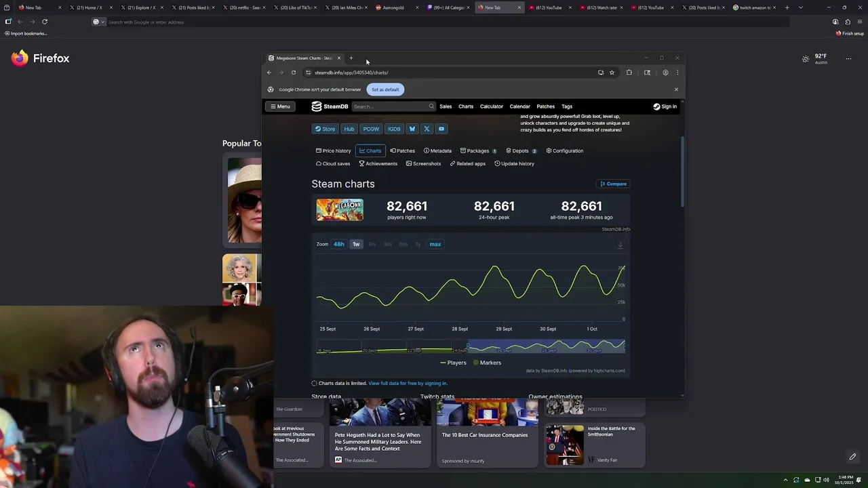Viewport: 868px width, 488px height.
Task: Open Chrome profile avatar icon
Action: [665, 73]
